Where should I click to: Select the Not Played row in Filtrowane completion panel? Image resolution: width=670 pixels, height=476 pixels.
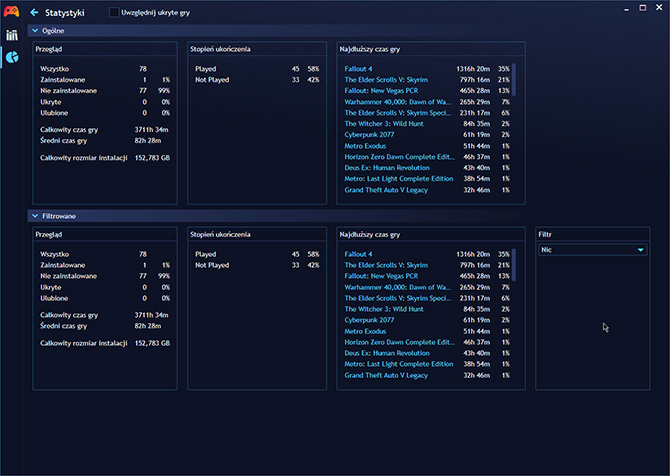coord(257,265)
